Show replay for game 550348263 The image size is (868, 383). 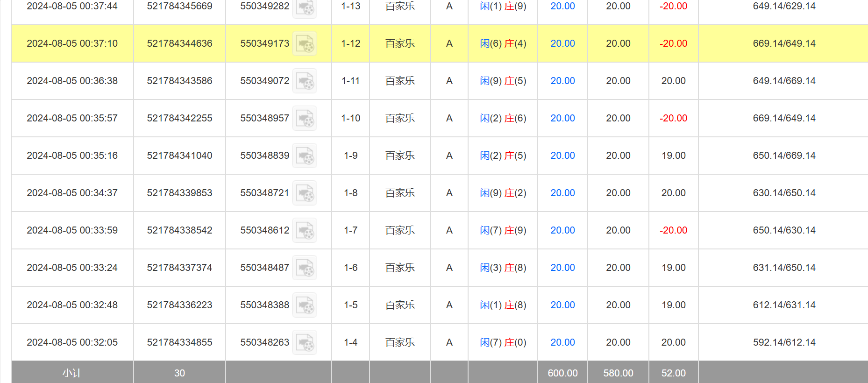[x=305, y=342]
